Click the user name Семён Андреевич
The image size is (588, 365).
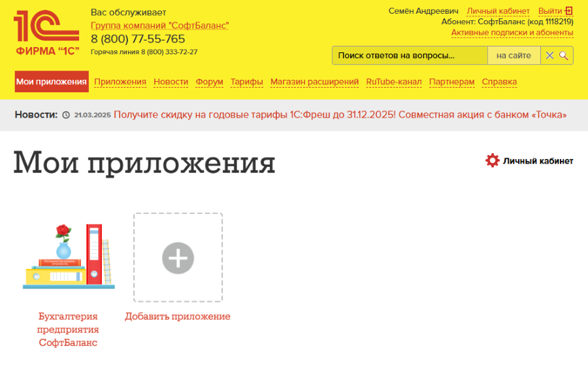pyautogui.click(x=423, y=11)
